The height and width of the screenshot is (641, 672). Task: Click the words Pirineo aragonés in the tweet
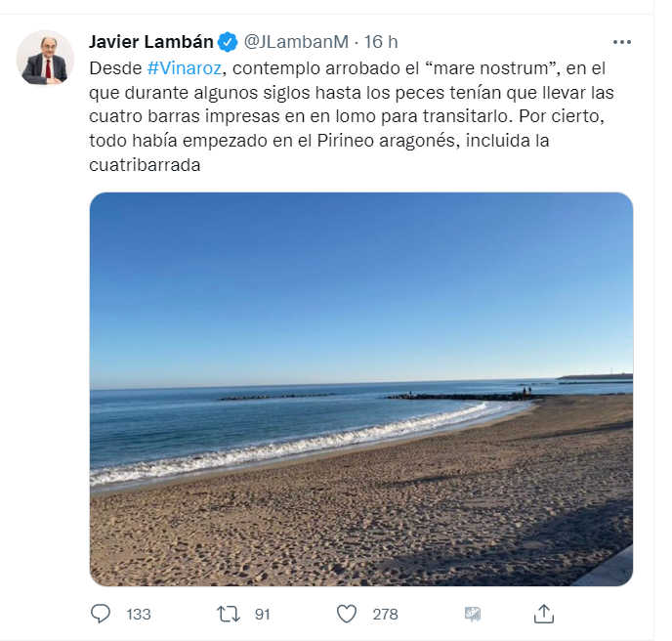click(386, 141)
